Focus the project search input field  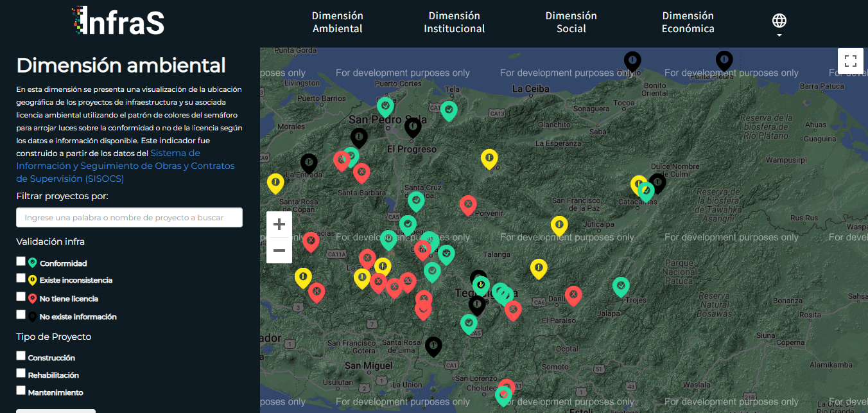pos(129,217)
